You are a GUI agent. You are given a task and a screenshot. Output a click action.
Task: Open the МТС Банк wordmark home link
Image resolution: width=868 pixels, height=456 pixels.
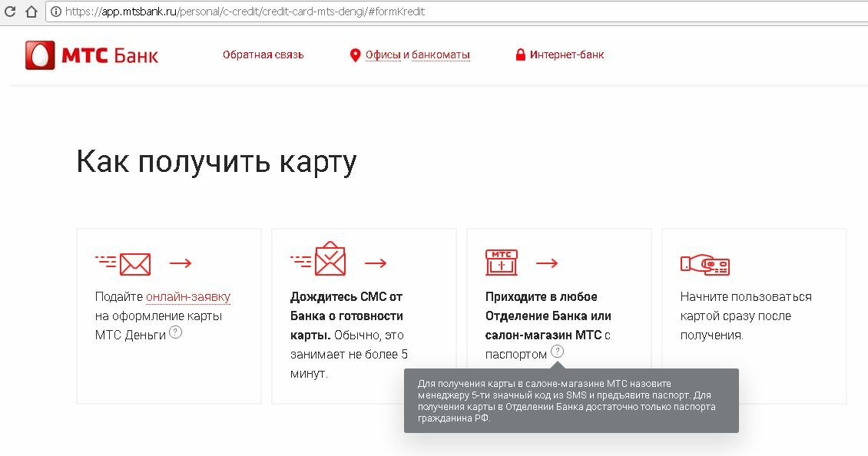tap(110, 55)
